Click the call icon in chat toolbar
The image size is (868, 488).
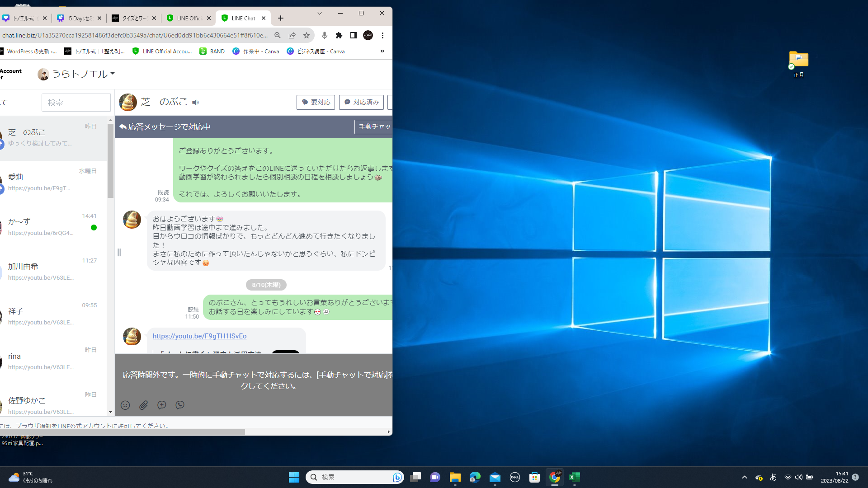click(180, 405)
